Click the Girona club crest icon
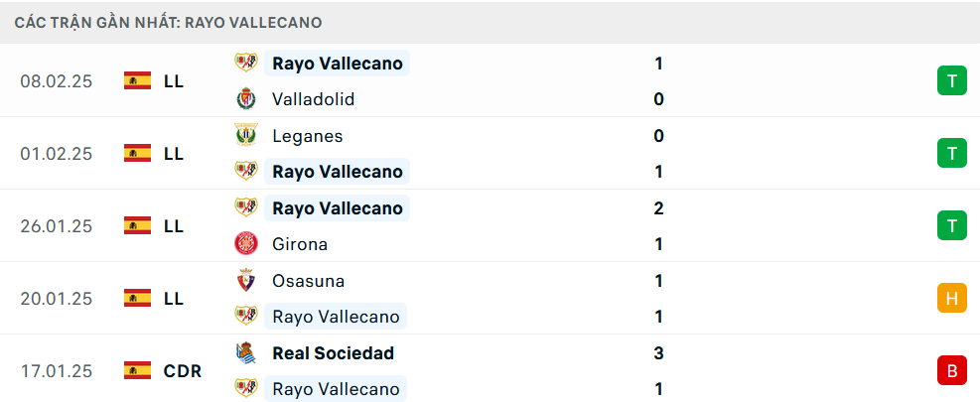 tap(245, 244)
